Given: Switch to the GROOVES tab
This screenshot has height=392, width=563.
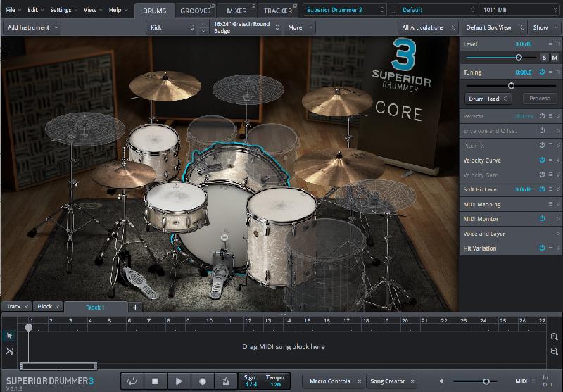Looking at the screenshot, I should 196,11.
